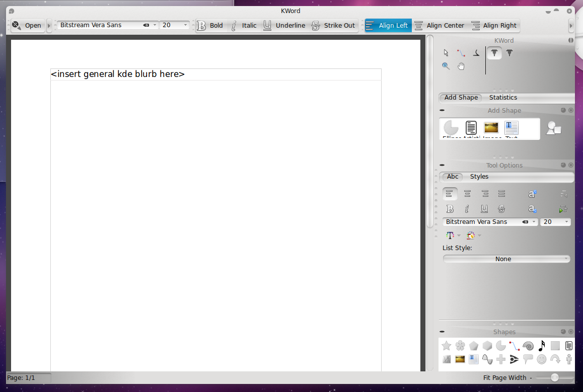The image size is (583, 392).
Task: Select the calligraphy tool in toolbox
Action: 476,53
